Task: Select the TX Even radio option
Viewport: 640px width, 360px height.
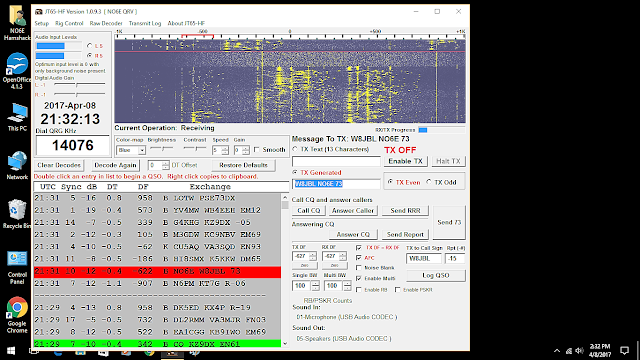Action: click(390, 182)
